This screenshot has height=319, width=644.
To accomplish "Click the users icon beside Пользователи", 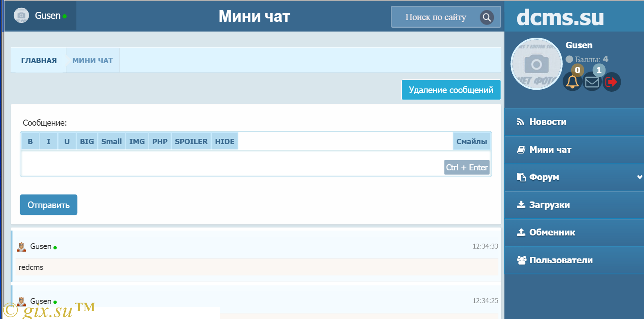I will [521, 260].
